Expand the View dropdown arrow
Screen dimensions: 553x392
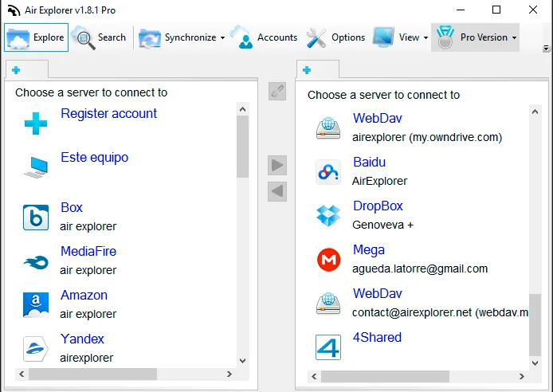(426, 37)
